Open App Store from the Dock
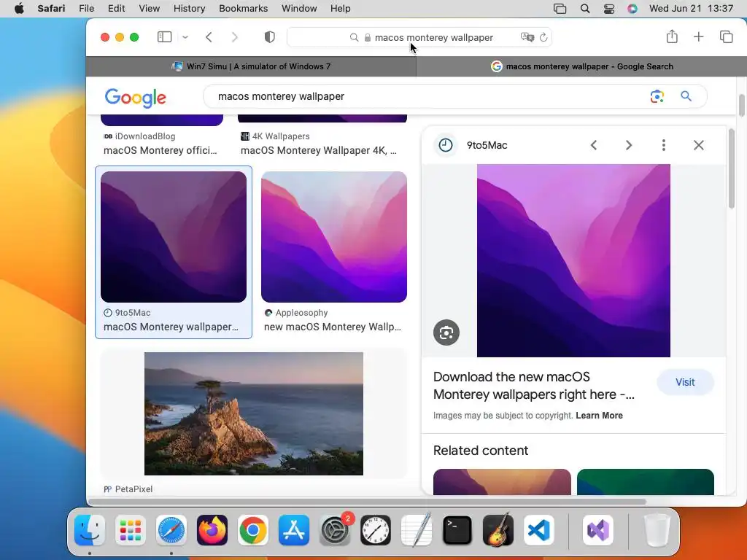Viewport: 747px width, 560px height. pyautogui.click(x=294, y=530)
